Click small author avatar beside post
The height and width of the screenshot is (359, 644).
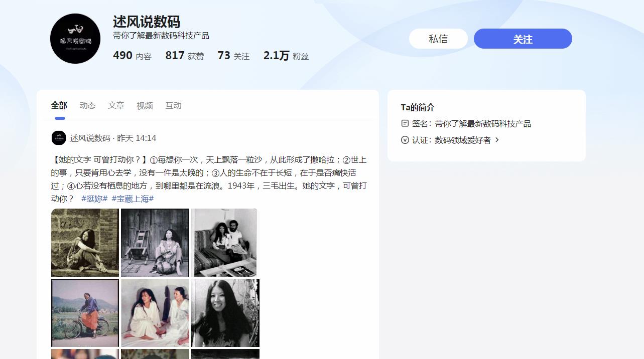[x=59, y=138]
